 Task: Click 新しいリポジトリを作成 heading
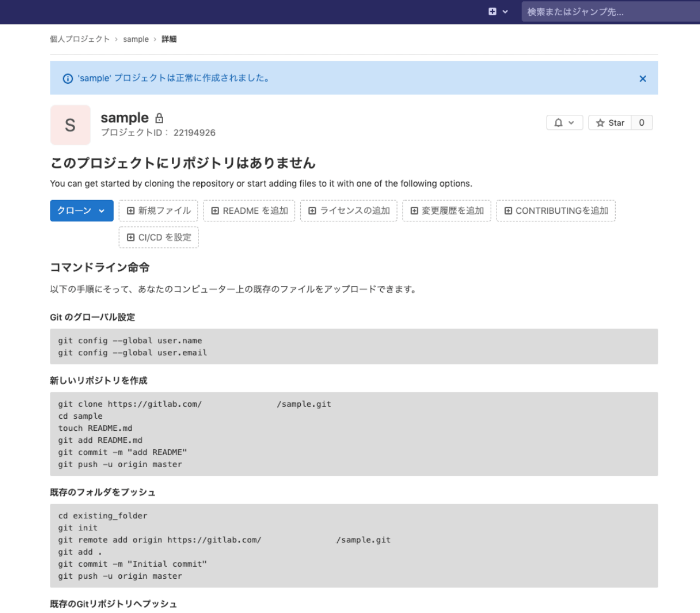98,381
